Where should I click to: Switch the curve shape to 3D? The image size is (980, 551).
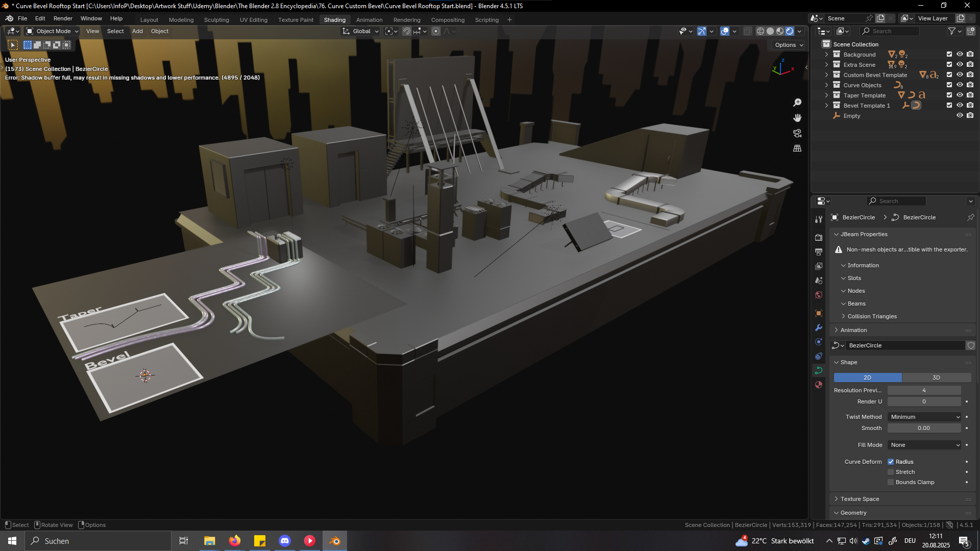tap(936, 378)
